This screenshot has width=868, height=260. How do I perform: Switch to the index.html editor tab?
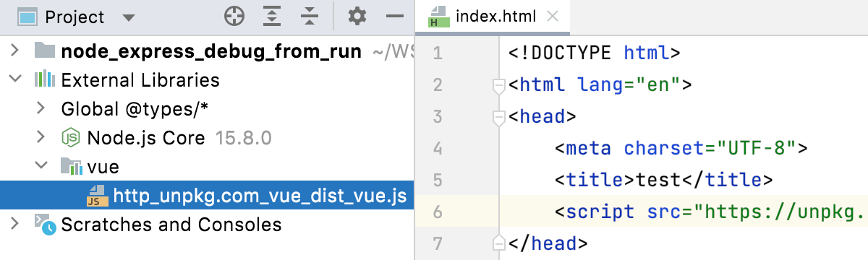coord(493,16)
